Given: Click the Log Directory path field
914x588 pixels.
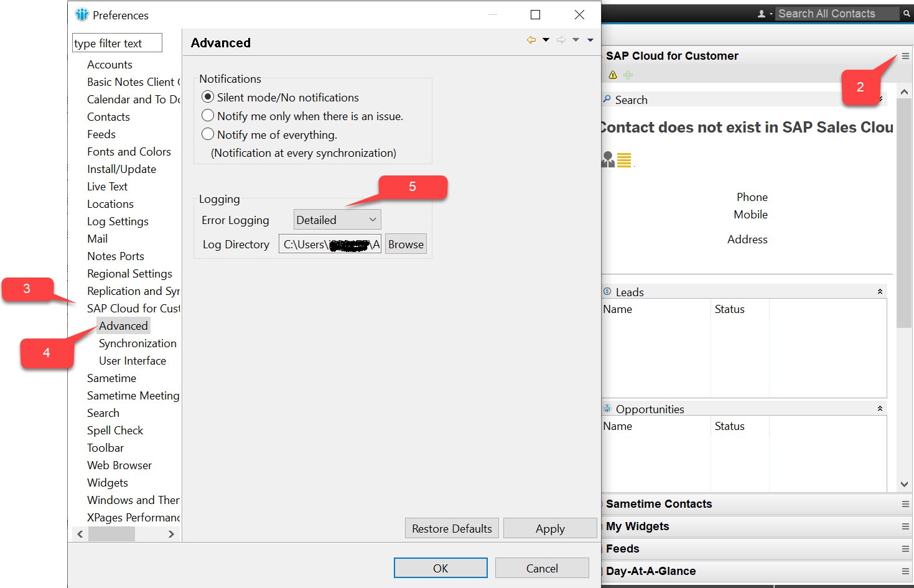Looking at the screenshot, I should pyautogui.click(x=330, y=245).
